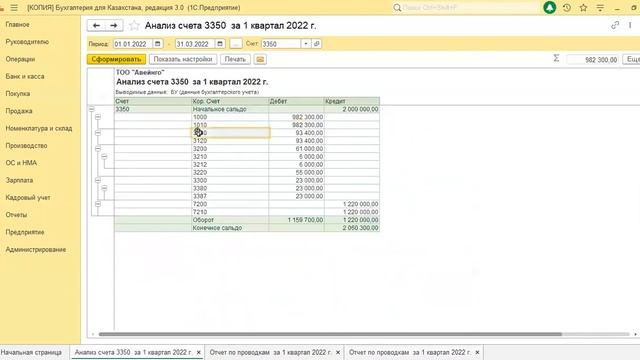
Task: Click the Кор. Счет column header
Action: click(230, 101)
